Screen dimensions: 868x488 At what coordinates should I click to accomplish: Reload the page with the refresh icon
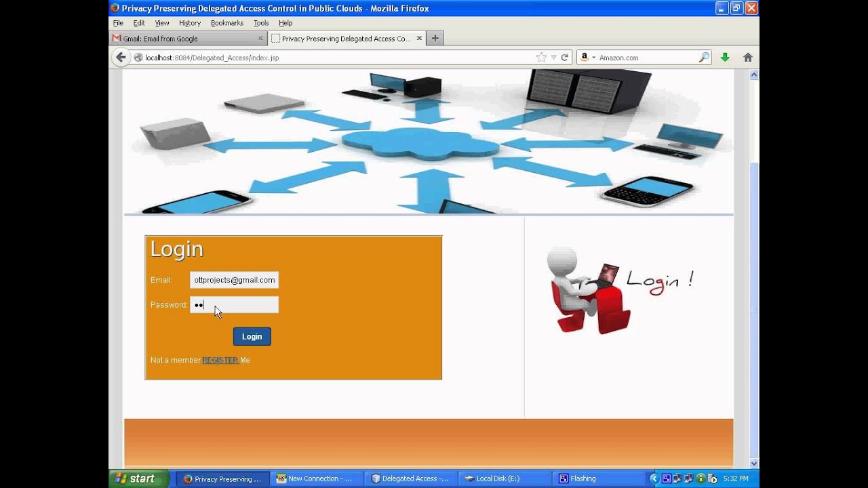(x=564, y=58)
